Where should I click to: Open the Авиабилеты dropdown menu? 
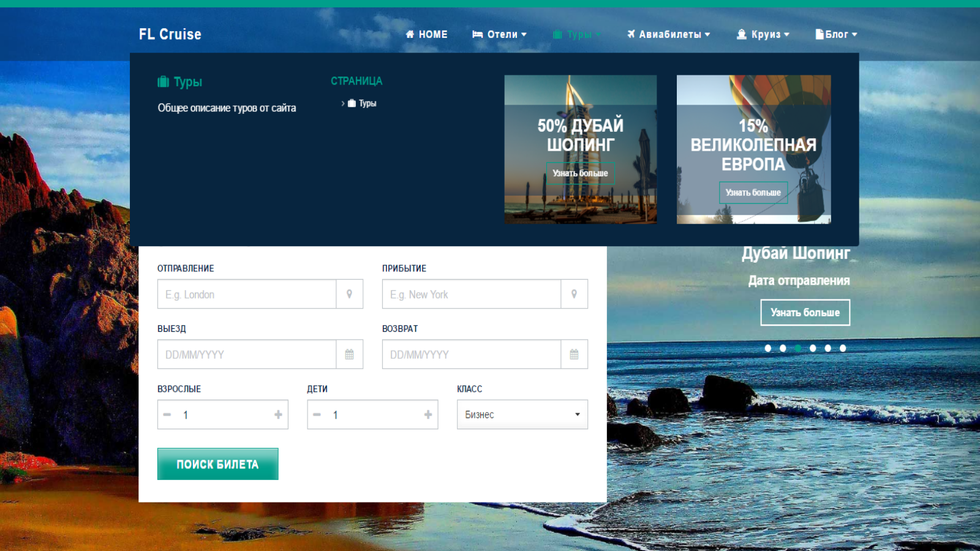pos(668,34)
